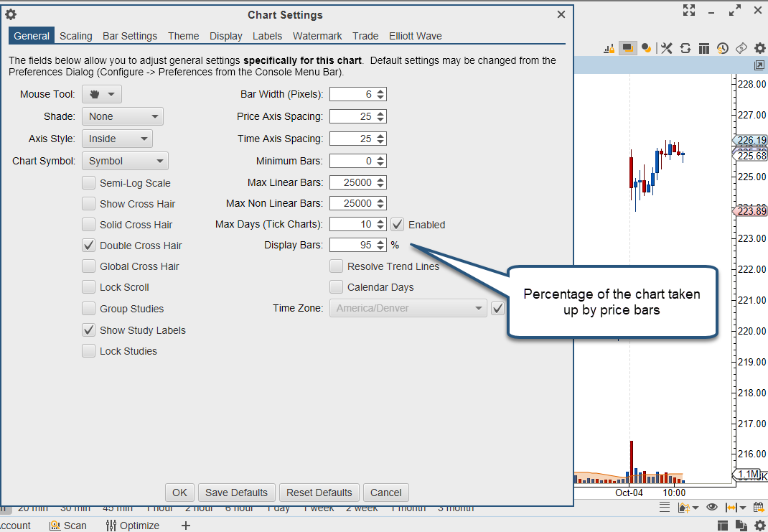Click the calendar go-to-date icon
Viewport: 768px width, 532px height.
click(759, 508)
